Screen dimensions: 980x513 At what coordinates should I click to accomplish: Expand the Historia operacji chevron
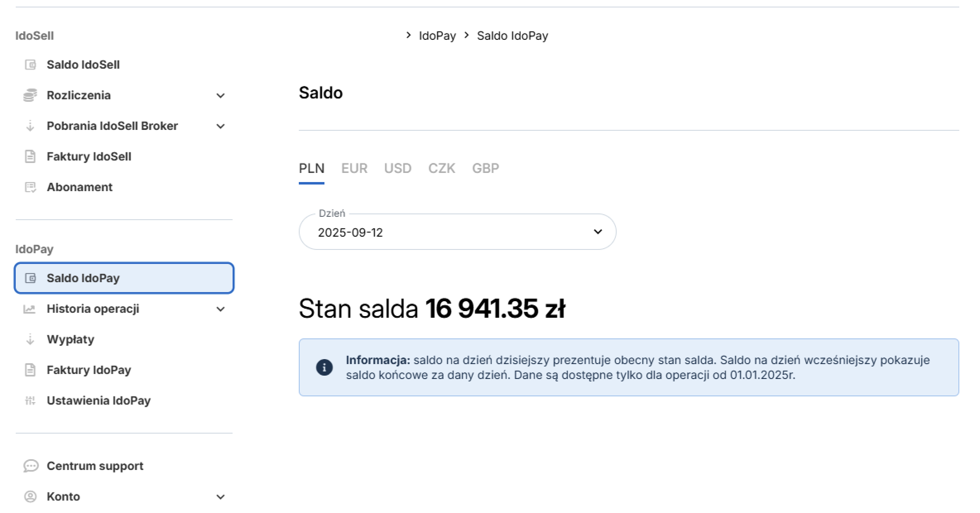point(221,309)
